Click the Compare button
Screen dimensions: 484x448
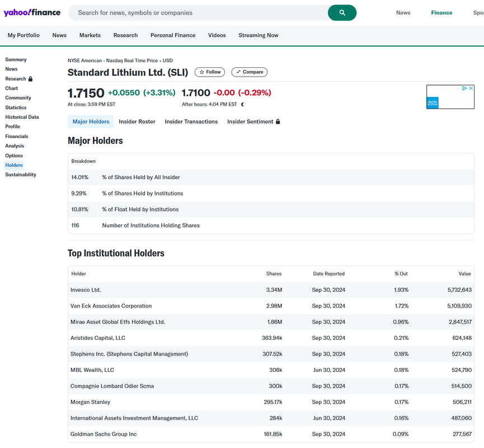point(250,72)
